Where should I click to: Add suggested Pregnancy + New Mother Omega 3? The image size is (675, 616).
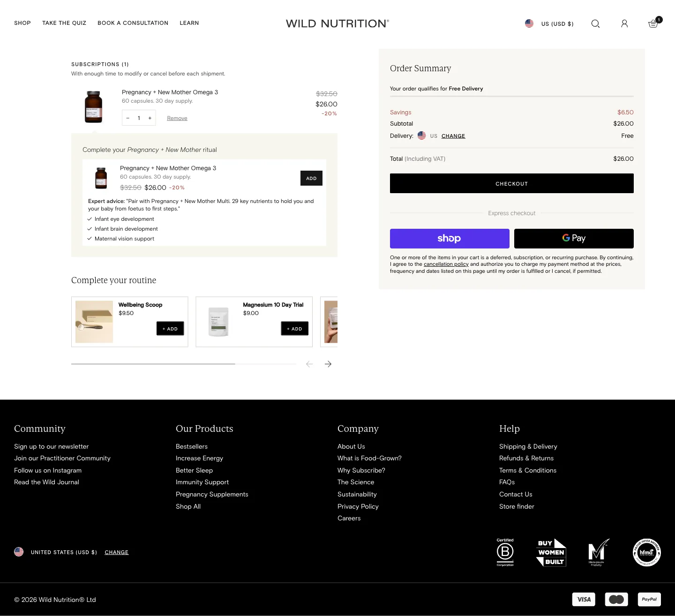click(311, 178)
